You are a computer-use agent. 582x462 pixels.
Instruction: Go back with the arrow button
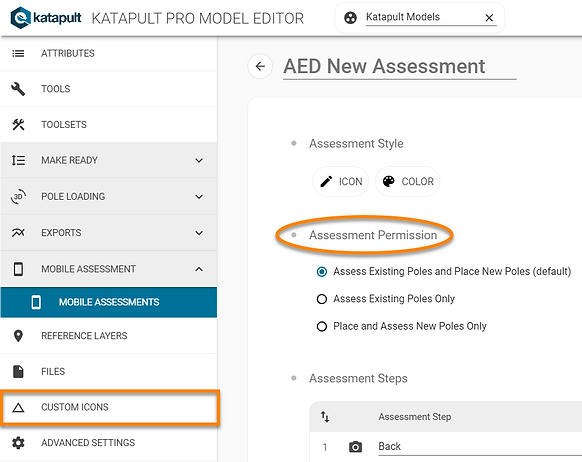pyautogui.click(x=260, y=66)
